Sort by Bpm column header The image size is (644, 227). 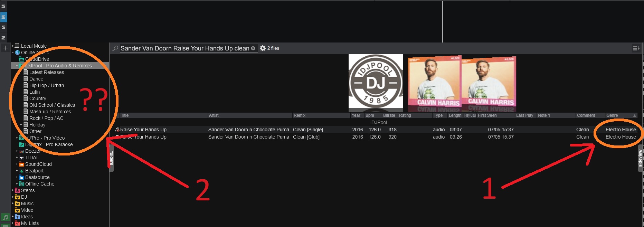(373, 115)
